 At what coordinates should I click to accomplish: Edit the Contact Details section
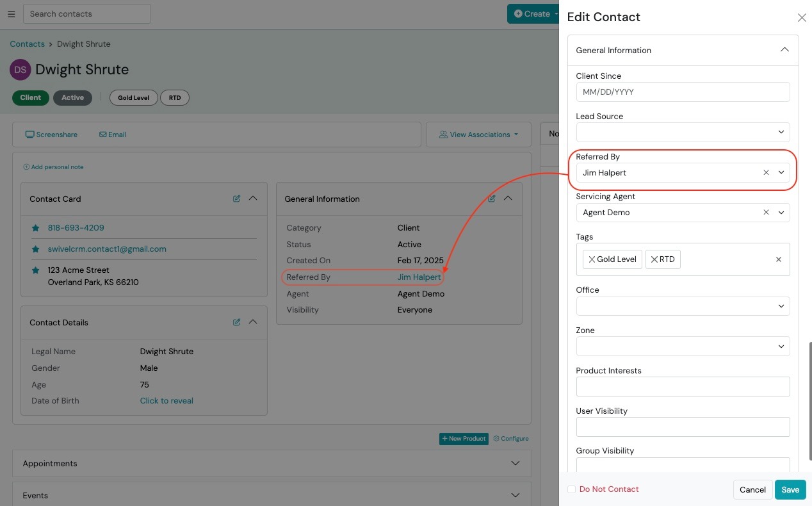point(236,322)
